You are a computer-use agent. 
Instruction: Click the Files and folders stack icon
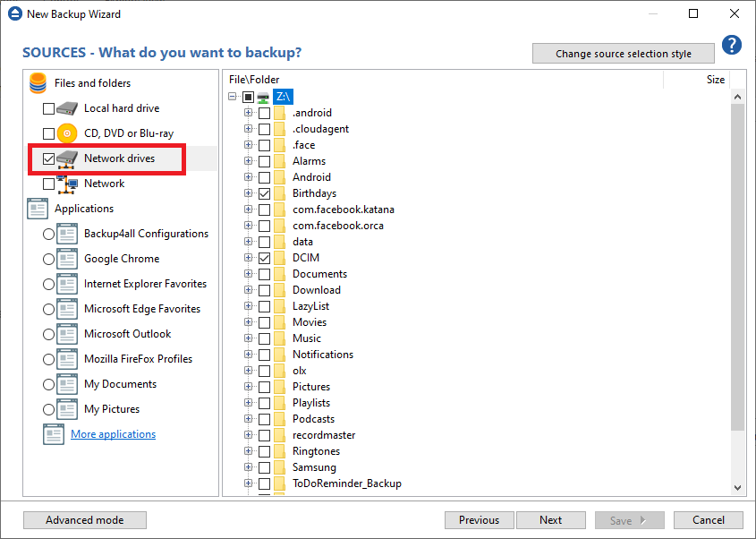(38, 83)
